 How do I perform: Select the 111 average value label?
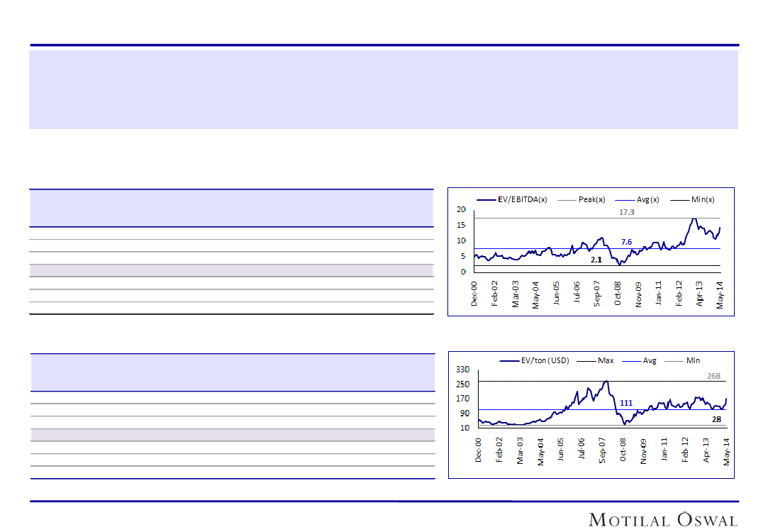click(626, 403)
